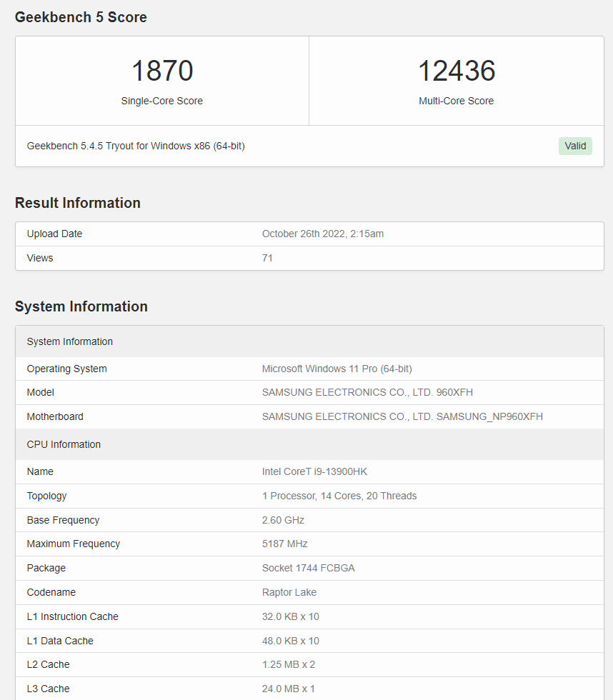
Task: Select the 5187 MHz value
Action: 285,544
